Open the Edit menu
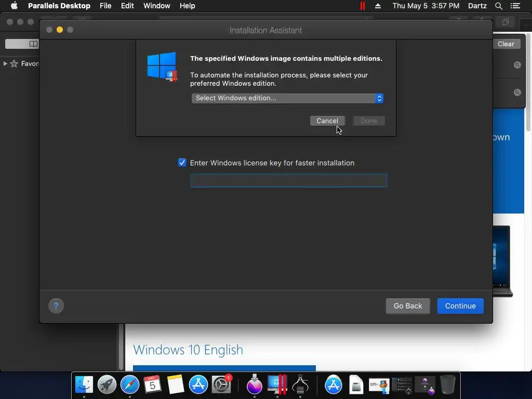Image resolution: width=532 pixels, height=399 pixels. pyautogui.click(x=127, y=6)
